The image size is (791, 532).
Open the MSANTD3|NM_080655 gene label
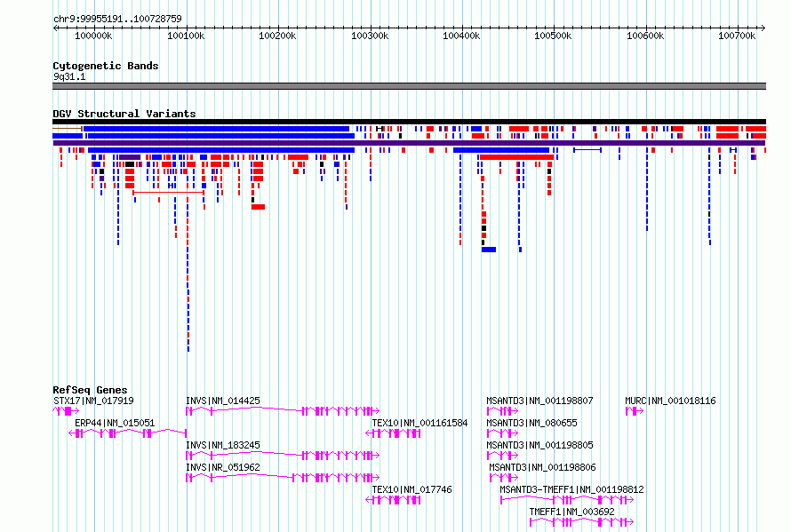click(531, 423)
